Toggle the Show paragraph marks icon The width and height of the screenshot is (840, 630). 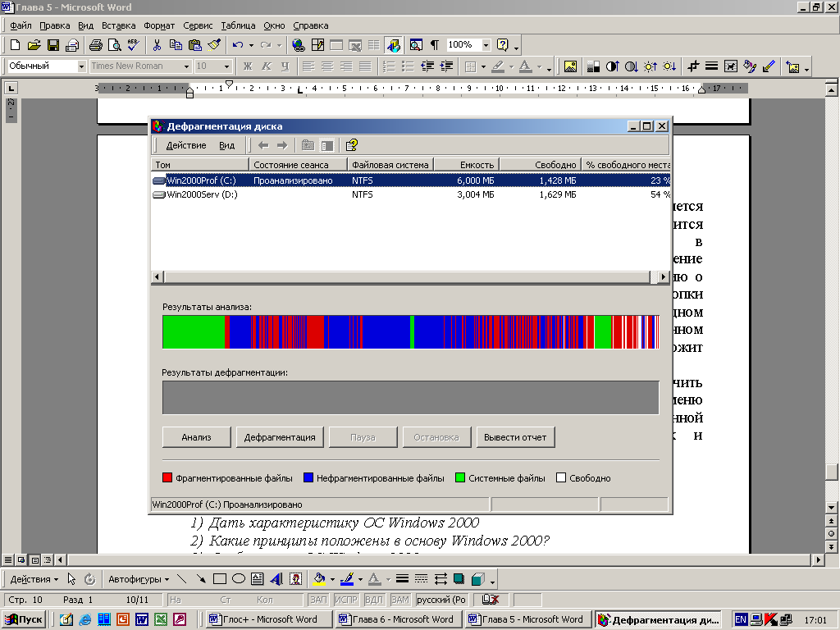pos(435,45)
